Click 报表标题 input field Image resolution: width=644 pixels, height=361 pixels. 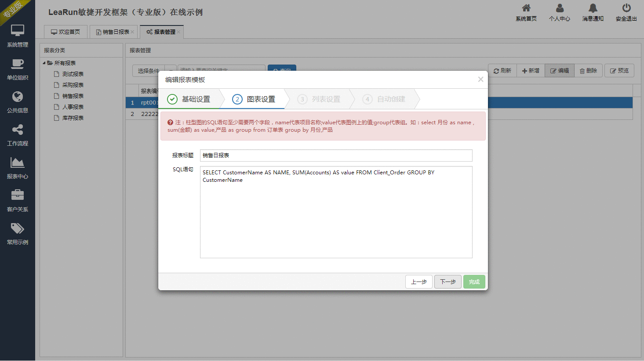336,155
